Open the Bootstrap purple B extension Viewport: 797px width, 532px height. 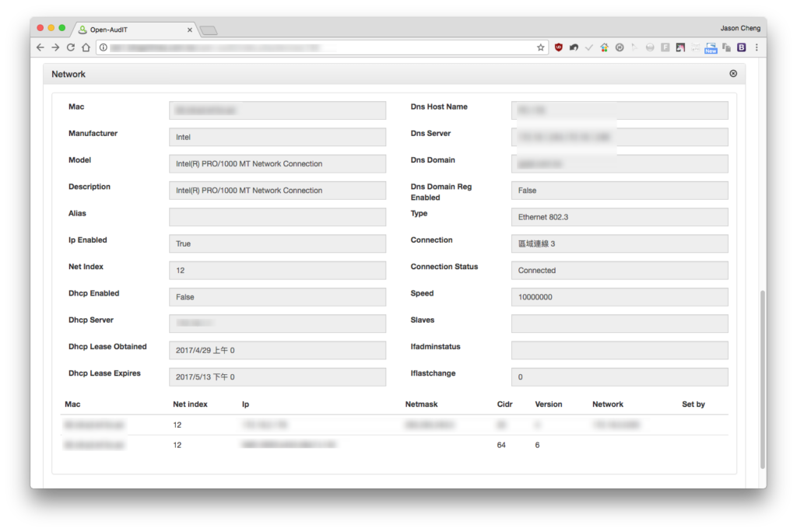(x=742, y=47)
